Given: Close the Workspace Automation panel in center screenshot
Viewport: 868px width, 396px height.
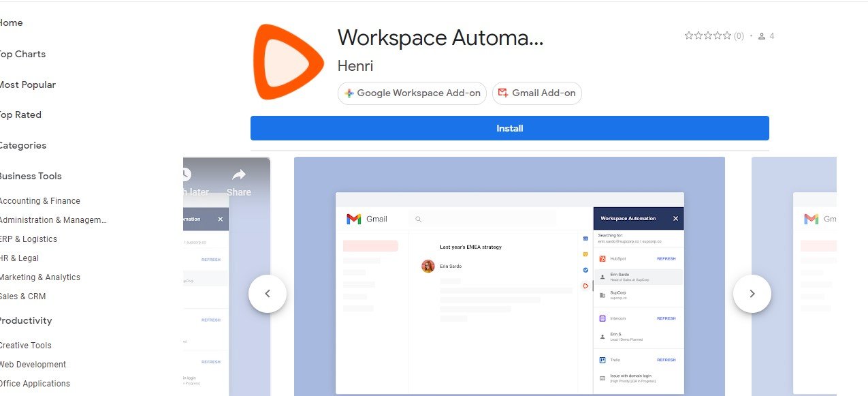Looking at the screenshot, I should [675, 218].
